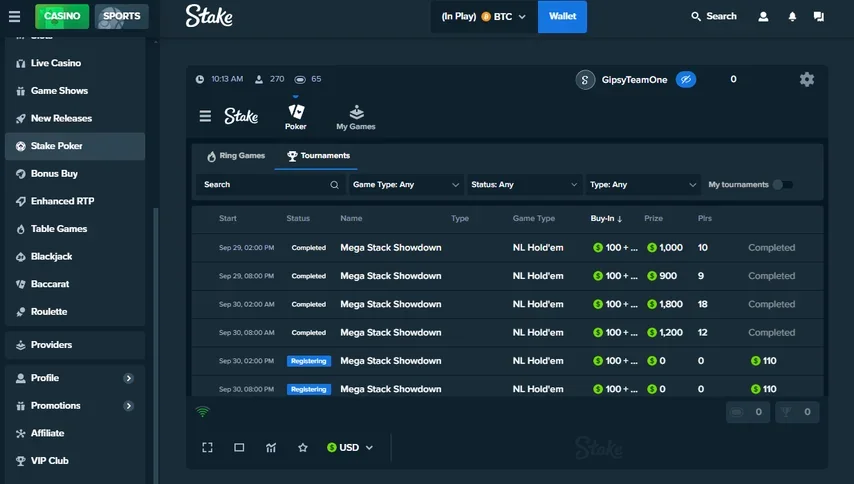Open the site hamburger menu at top left
Screen dimensions: 854x484
coord(15,16)
